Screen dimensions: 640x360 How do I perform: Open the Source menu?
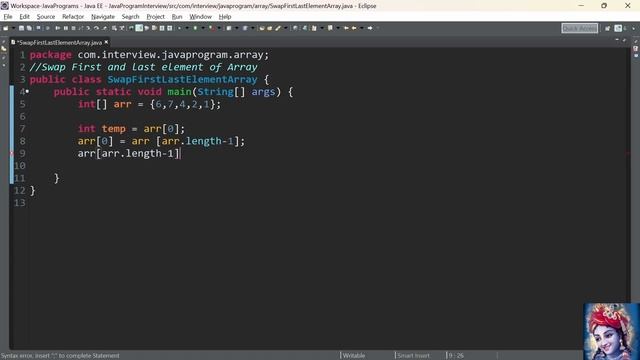(x=46, y=17)
